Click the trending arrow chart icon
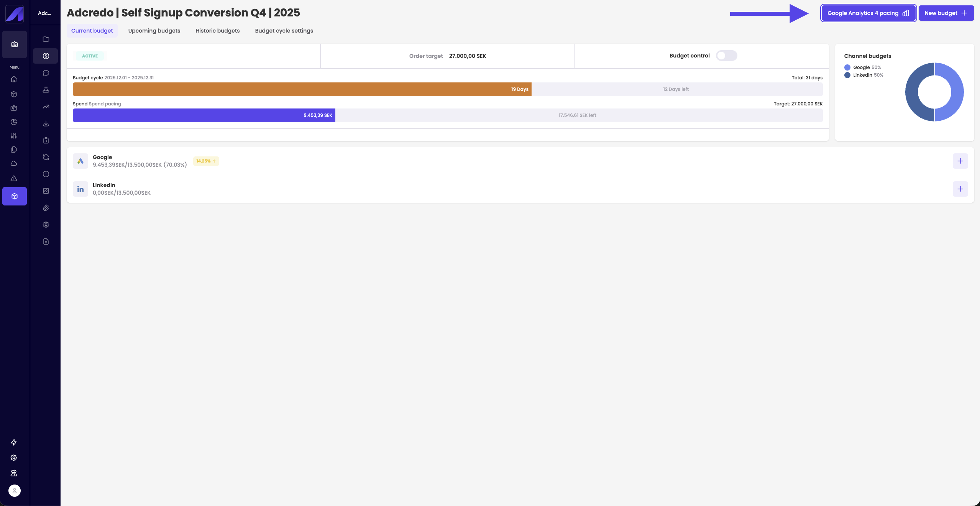 46,107
